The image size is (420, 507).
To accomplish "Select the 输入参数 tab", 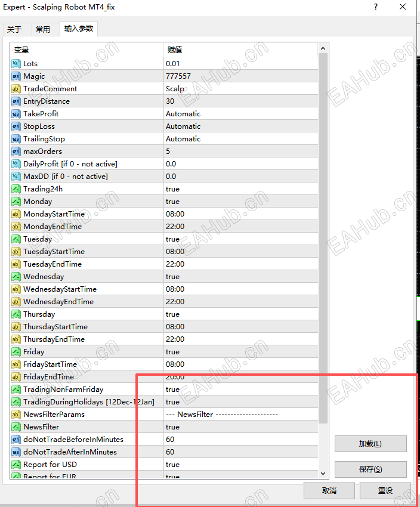I will [79, 29].
